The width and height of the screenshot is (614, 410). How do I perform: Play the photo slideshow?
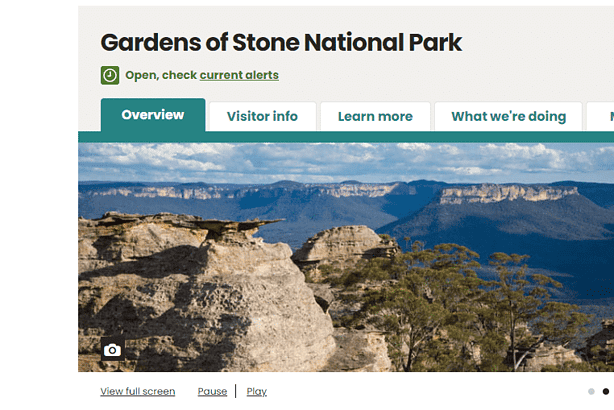[256, 391]
